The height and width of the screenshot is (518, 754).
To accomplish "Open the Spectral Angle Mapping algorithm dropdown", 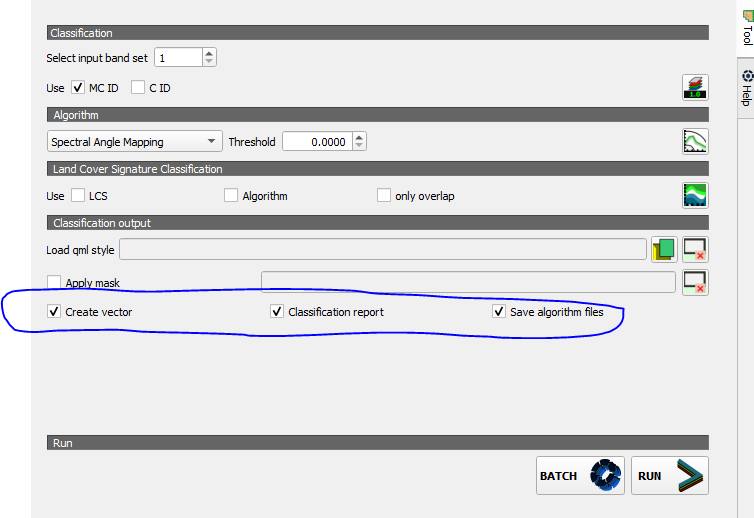I will click(135, 141).
